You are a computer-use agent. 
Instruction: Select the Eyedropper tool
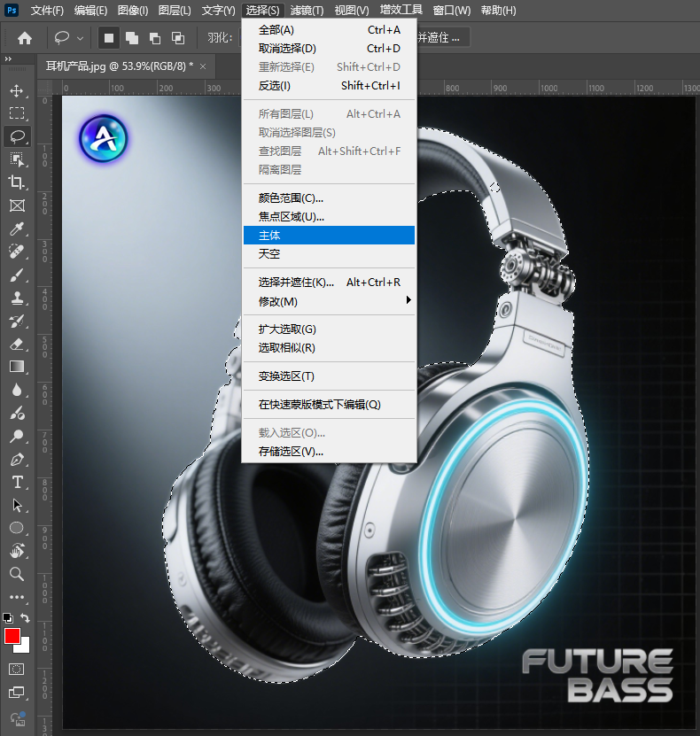(17, 229)
